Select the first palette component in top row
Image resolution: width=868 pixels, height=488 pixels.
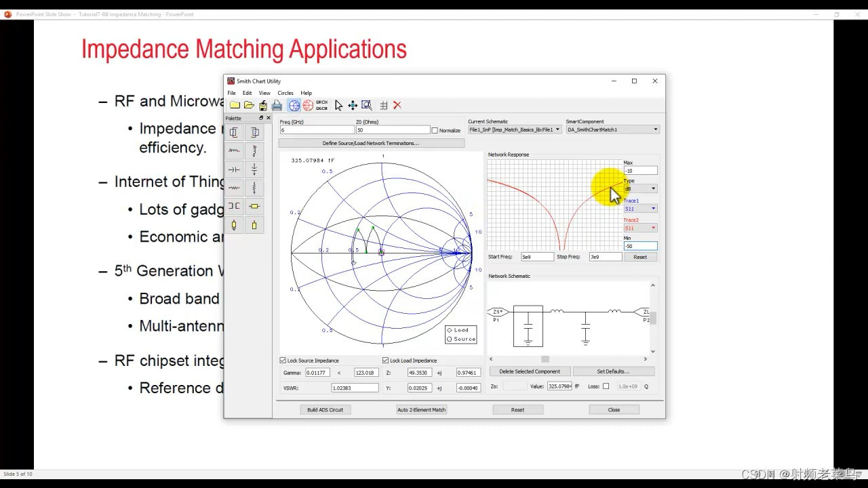234,132
